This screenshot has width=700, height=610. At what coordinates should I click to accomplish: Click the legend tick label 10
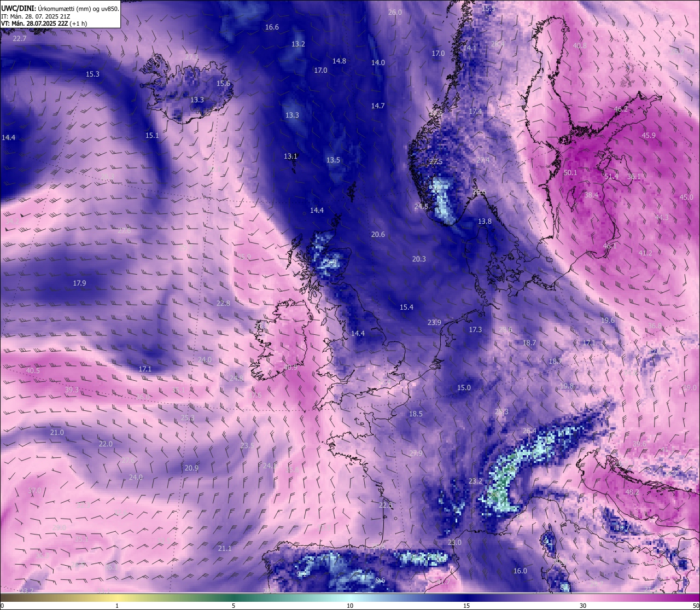[350, 606]
